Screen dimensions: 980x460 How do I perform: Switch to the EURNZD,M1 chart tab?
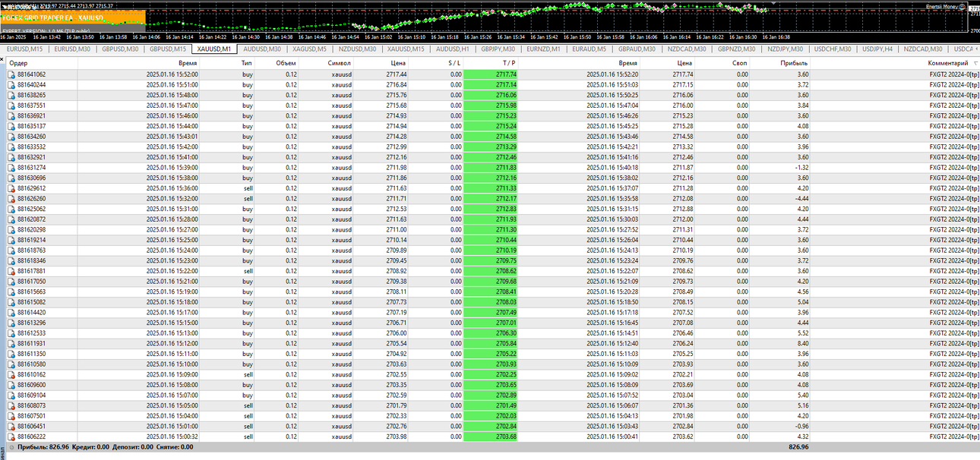[x=543, y=49]
